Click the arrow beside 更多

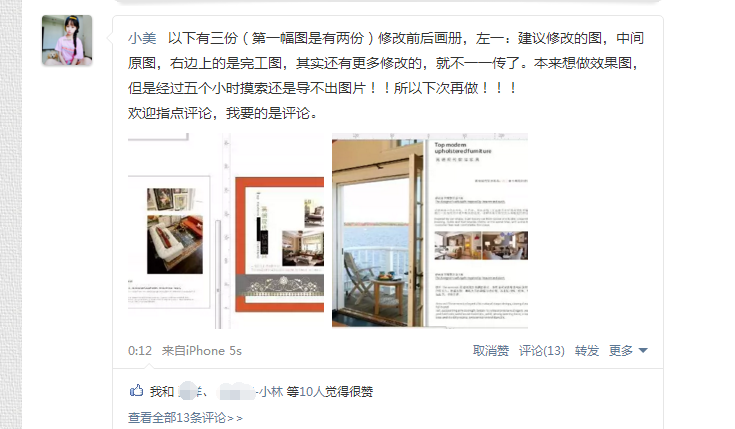[643, 351]
